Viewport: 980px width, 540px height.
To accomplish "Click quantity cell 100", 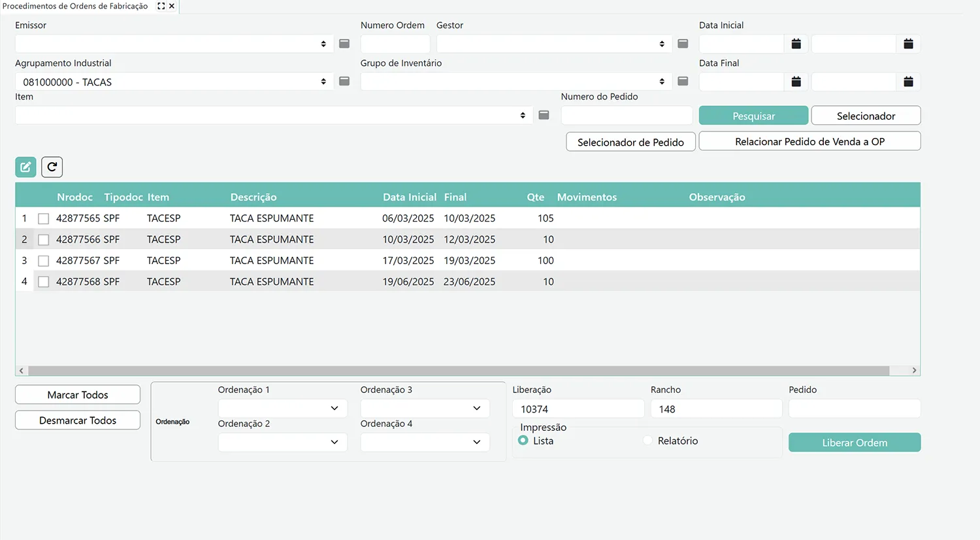I will pos(546,261).
